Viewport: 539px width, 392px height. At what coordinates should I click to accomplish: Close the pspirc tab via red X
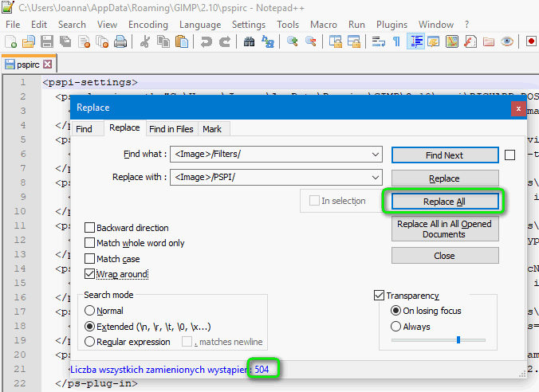48,65
